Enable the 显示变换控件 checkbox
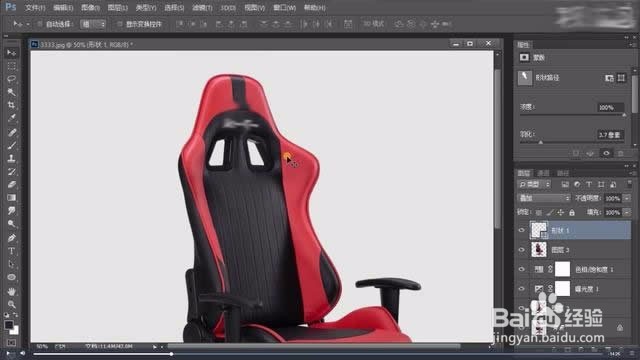 [120, 24]
